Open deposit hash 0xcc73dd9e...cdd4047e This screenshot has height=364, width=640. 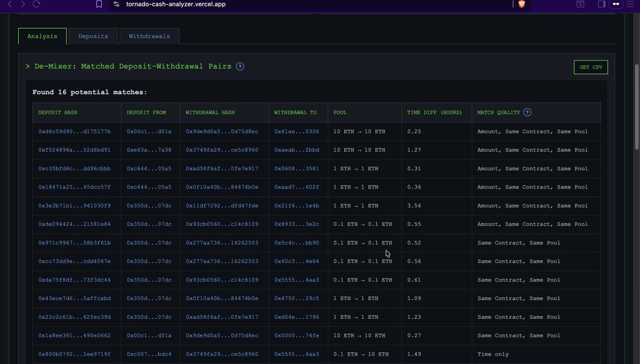[x=75, y=261]
